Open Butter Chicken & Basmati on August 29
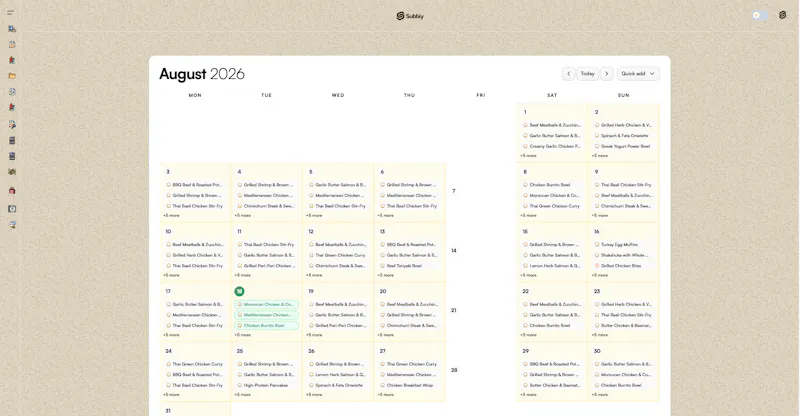This screenshot has width=800, height=416. pyautogui.click(x=552, y=385)
